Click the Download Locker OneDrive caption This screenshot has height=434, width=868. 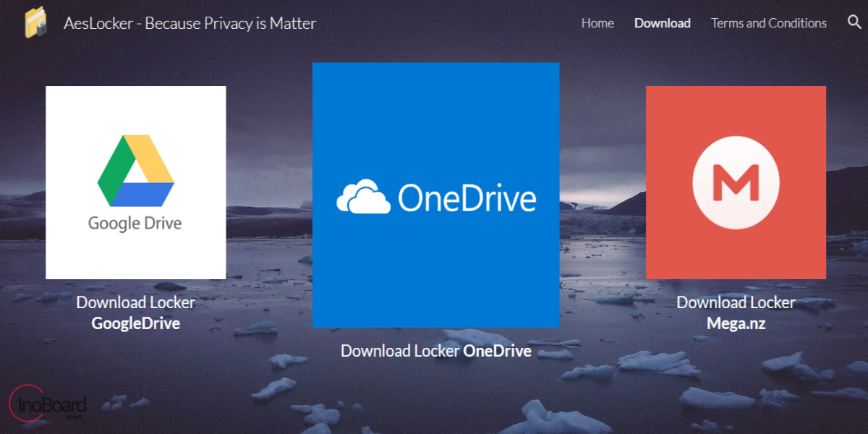point(436,351)
